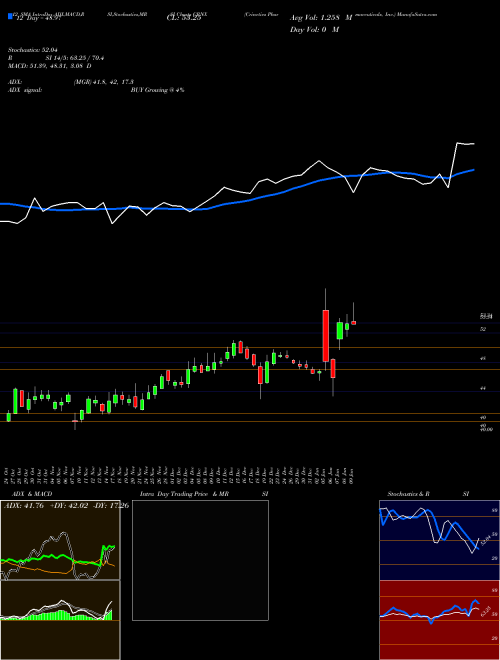Click the 'Avg Vol: 1.258 M' text
Screen dimensions: 500x660
[x=321, y=18]
